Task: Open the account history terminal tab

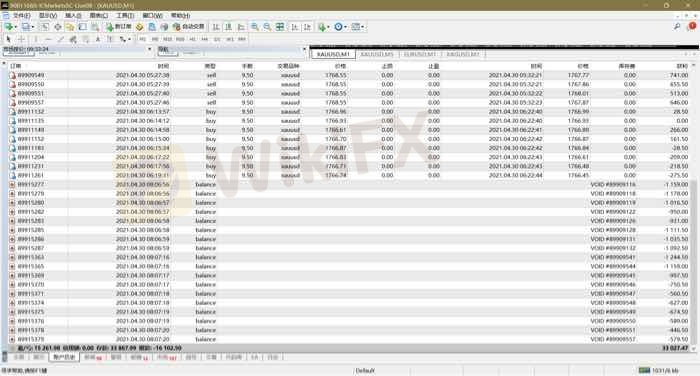Action: (64, 357)
